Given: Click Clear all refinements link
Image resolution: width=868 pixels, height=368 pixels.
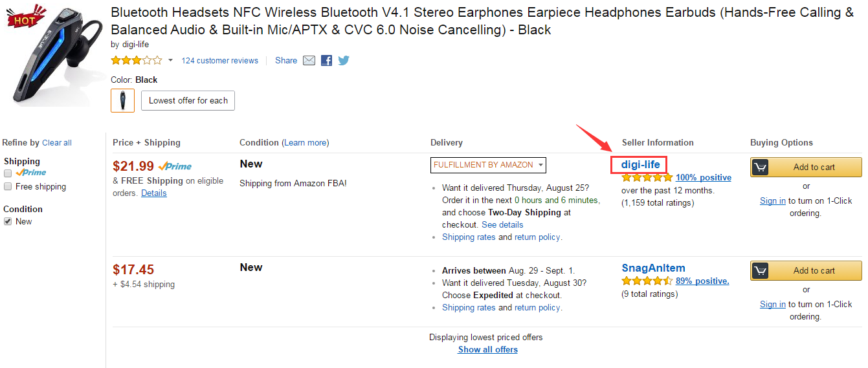Looking at the screenshot, I should click(57, 143).
